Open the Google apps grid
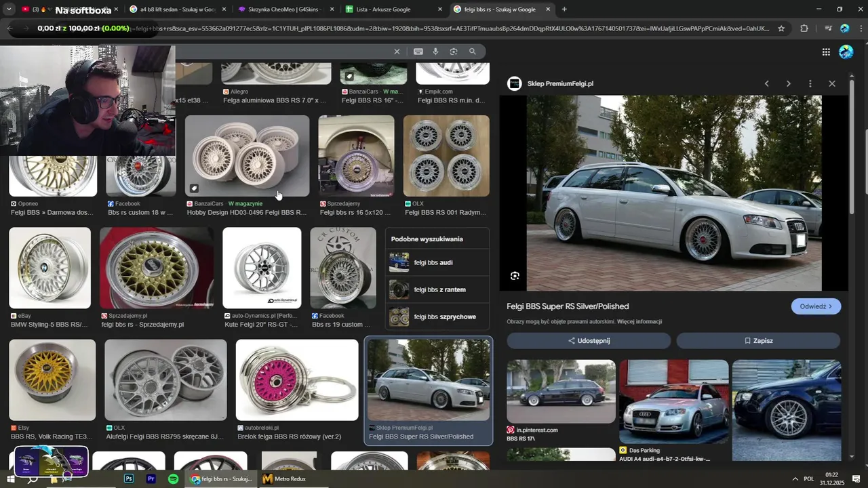868x488 pixels. 826,52
